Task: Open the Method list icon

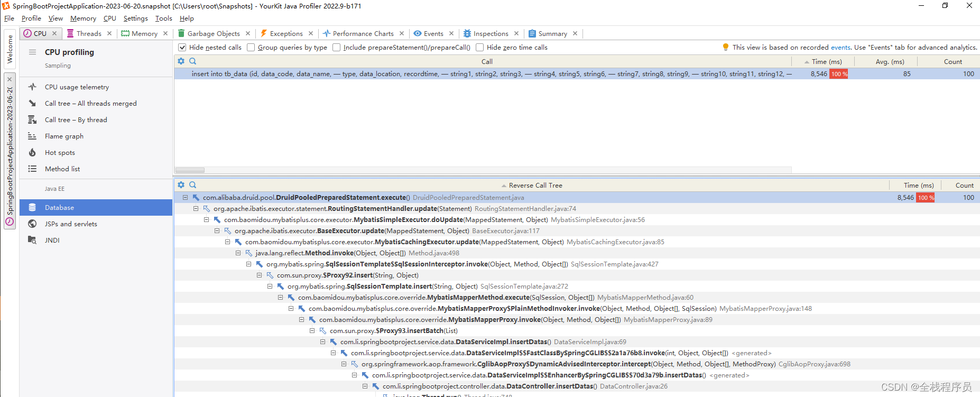Action: pos(32,169)
